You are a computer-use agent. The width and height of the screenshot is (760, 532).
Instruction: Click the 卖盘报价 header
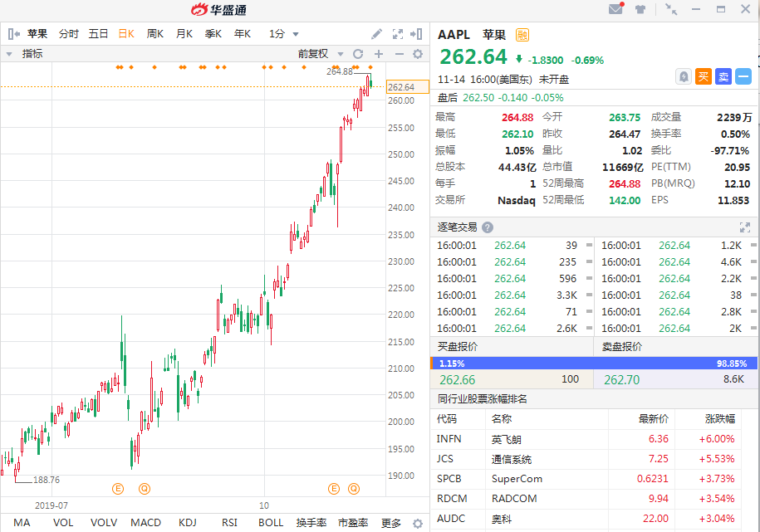[622, 346]
